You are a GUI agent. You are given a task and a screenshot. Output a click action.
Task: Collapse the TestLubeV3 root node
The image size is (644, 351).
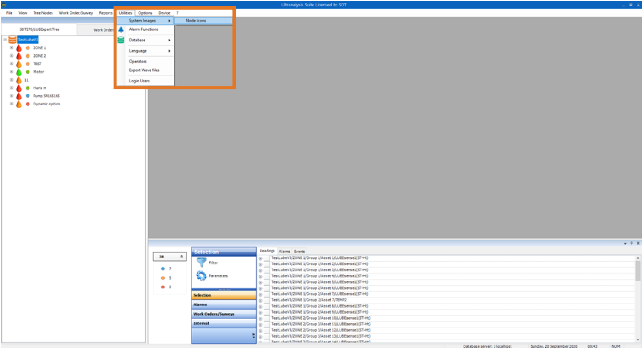[x=5, y=40]
